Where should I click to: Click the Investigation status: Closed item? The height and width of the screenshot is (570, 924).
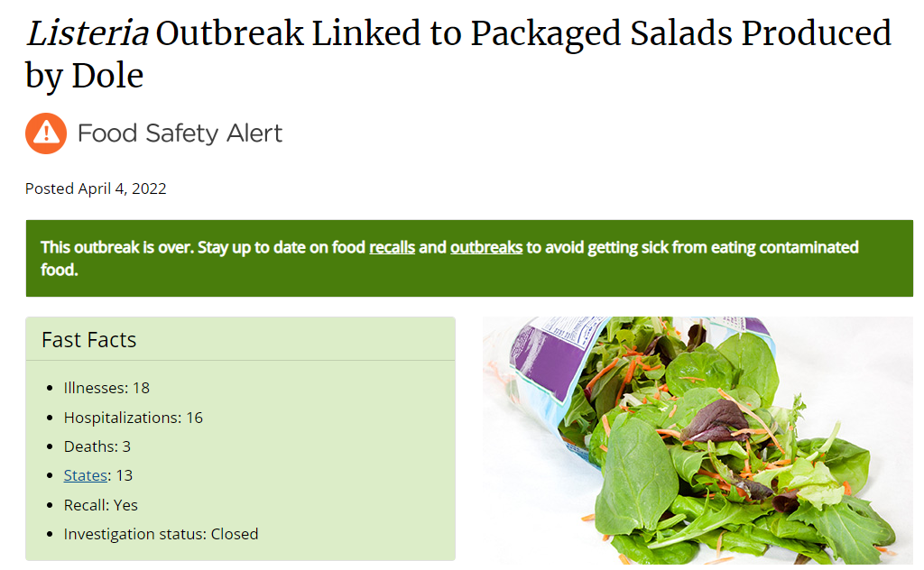161,534
